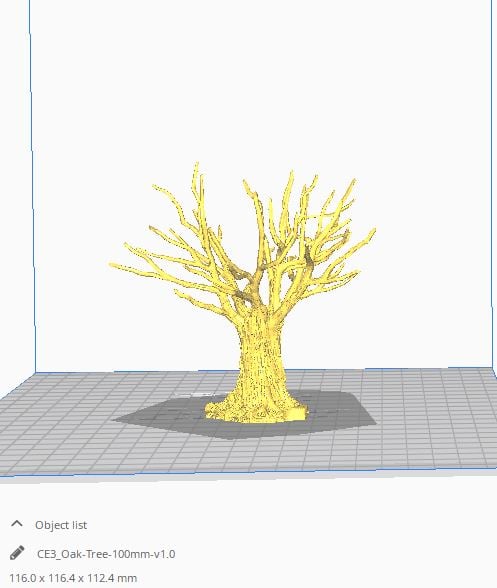Collapse the Object list chevron
Screen dimensions: 497x588
[x=17, y=524]
